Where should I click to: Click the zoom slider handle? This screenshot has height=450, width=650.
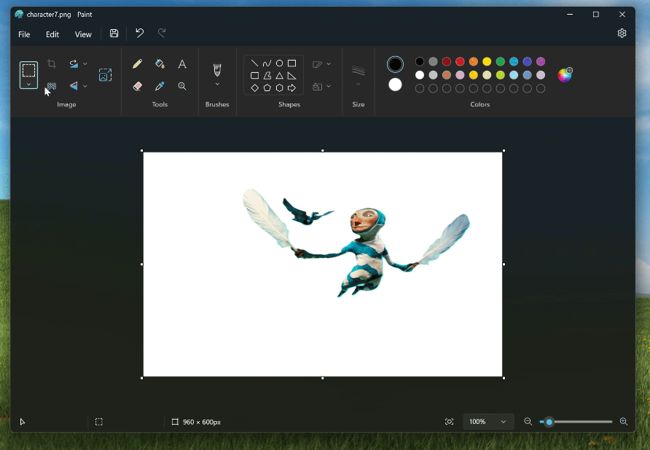pyautogui.click(x=549, y=422)
